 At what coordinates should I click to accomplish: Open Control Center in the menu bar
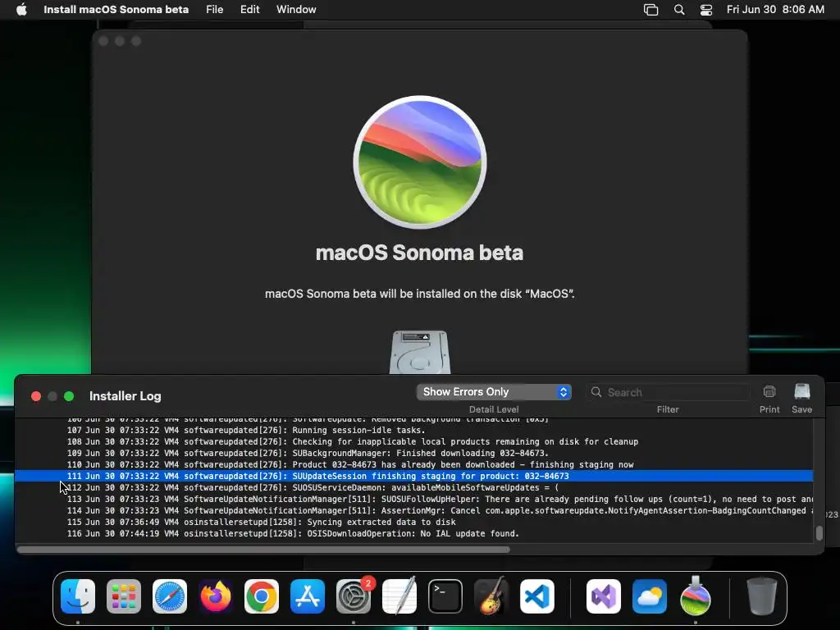(x=706, y=10)
